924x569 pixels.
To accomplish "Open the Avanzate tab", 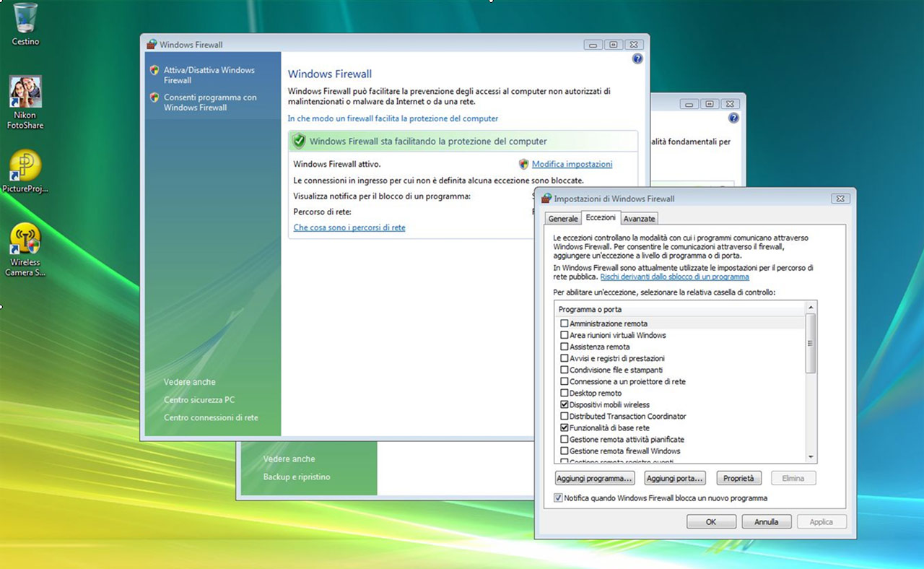I will click(x=639, y=218).
